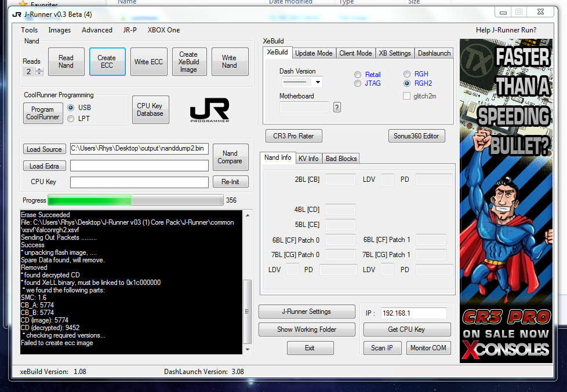The height and width of the screenshot is (392, 567).
Task: Click Create XeBuild Image button
Action: [x=189, y=62]
